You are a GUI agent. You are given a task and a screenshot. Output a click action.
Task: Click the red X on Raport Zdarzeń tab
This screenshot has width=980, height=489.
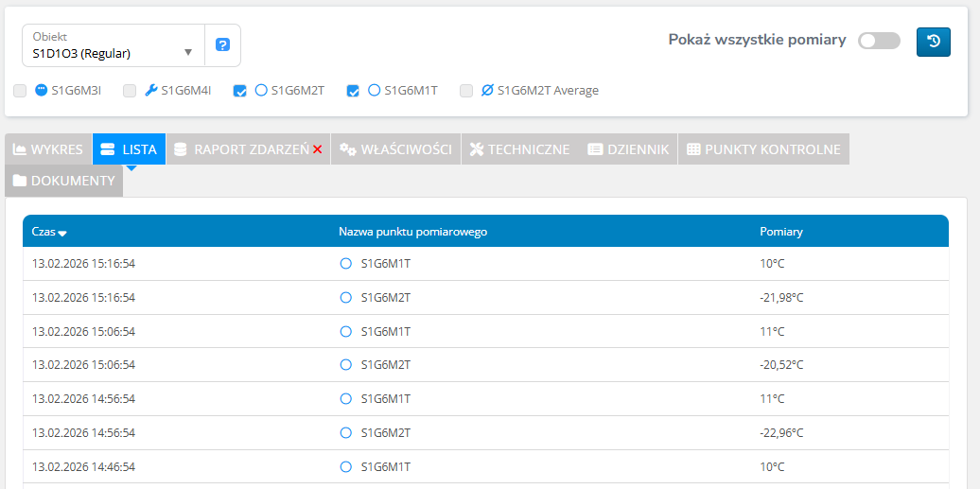coord(318,149)
